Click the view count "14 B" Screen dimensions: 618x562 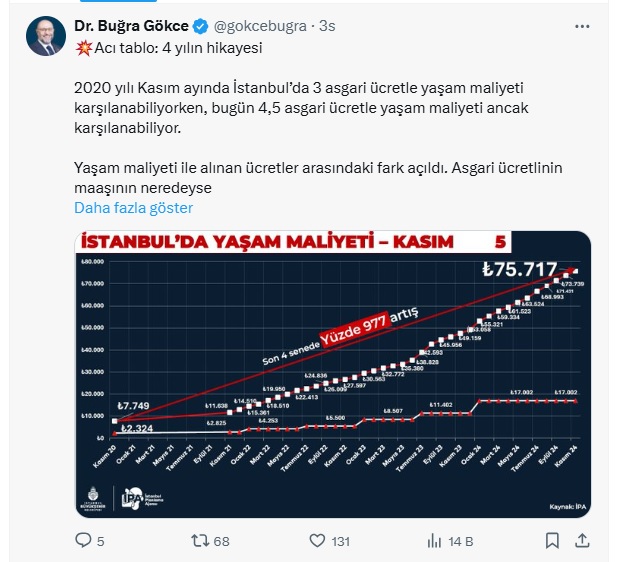(x=461, y=541)
